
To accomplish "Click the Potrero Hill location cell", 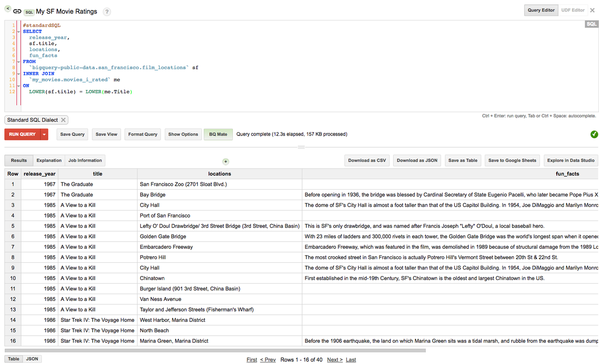I will (x=219, y=257).
